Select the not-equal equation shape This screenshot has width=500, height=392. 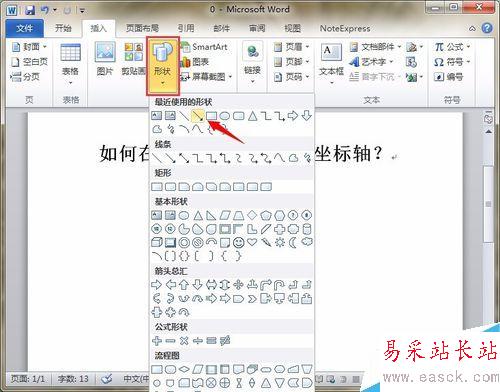(225, 341)
